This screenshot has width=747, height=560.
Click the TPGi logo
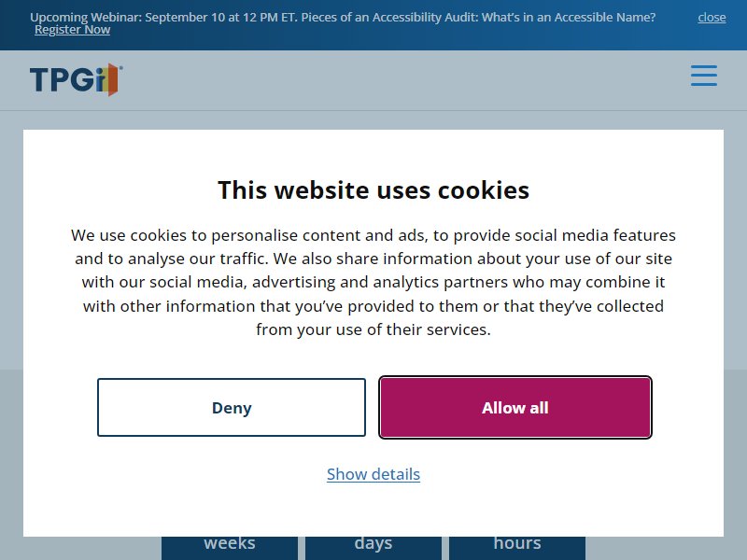tap(77, 79)
